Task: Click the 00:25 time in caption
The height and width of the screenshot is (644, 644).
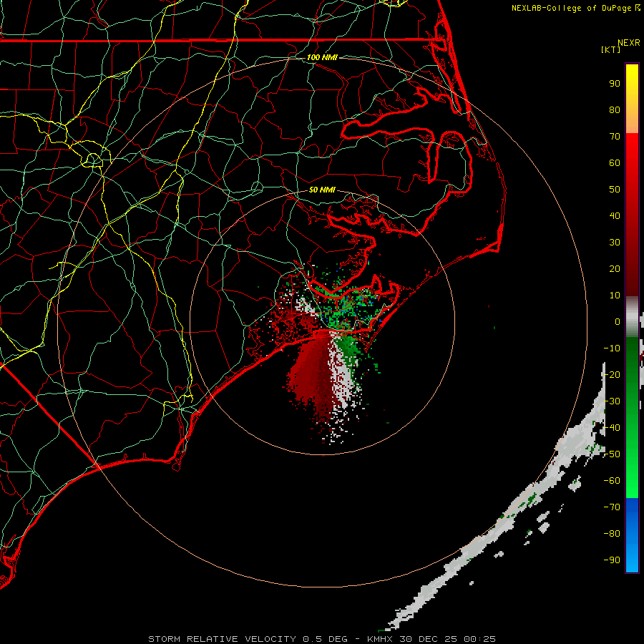Action: (480, 639)
